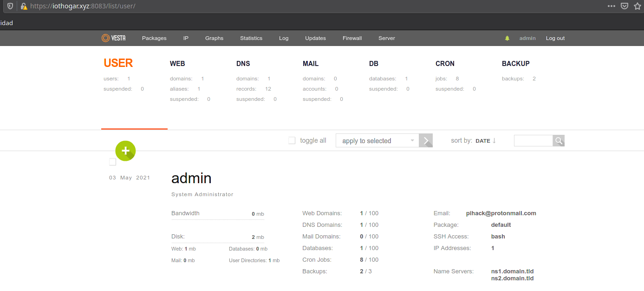Viewport: 644px width, 291px height.
Task: Open the notifications bell icon
Action: (507, 38)
